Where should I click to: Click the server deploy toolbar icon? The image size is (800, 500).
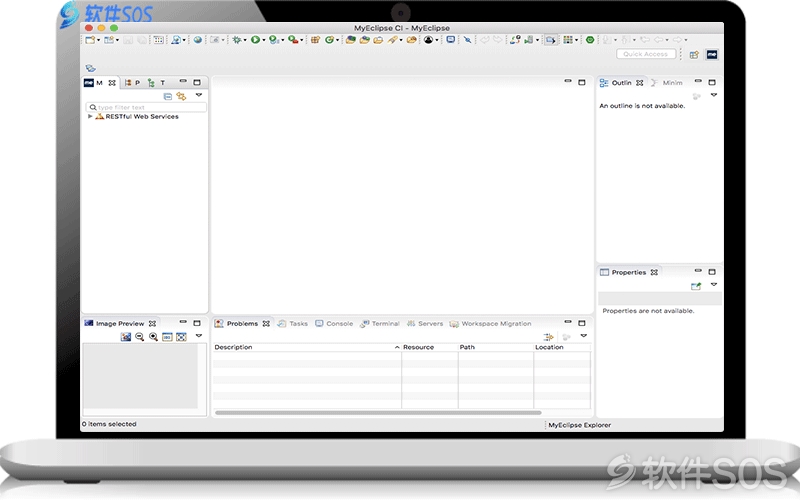tap(529, 40)
